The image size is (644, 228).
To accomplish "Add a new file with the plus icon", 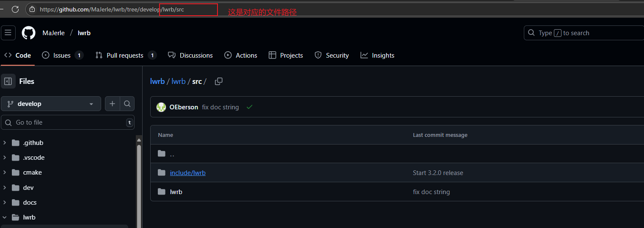I will (112, 104).
